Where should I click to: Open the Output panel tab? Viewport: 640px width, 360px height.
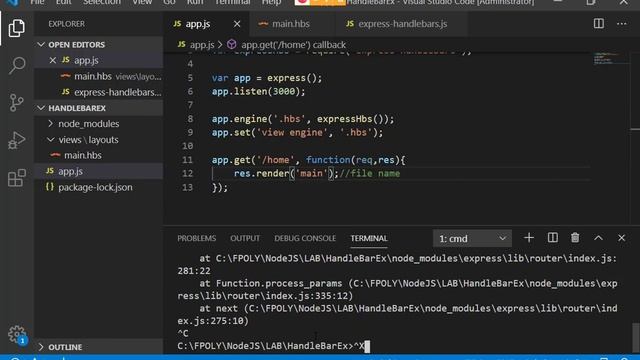click(245, 238)
